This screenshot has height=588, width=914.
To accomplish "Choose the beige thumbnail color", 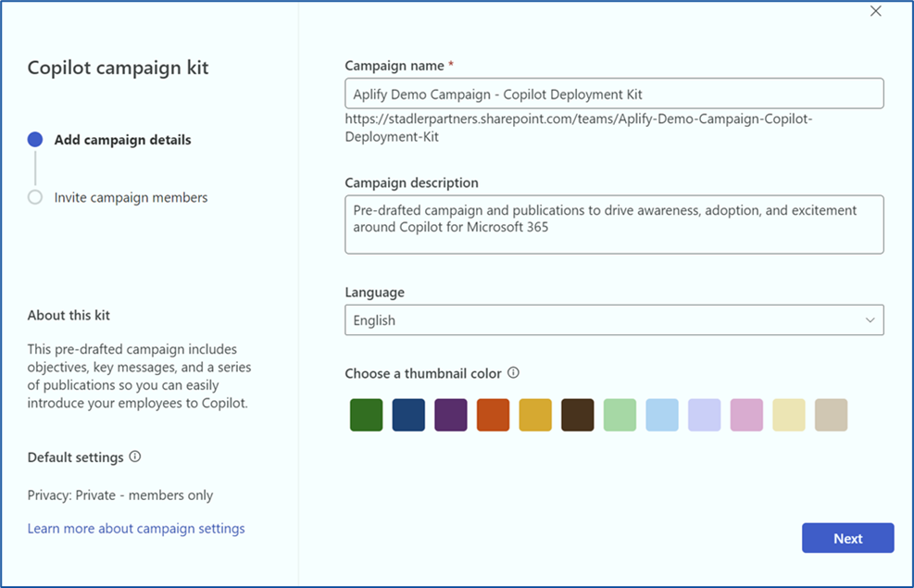I will (832, 415).
